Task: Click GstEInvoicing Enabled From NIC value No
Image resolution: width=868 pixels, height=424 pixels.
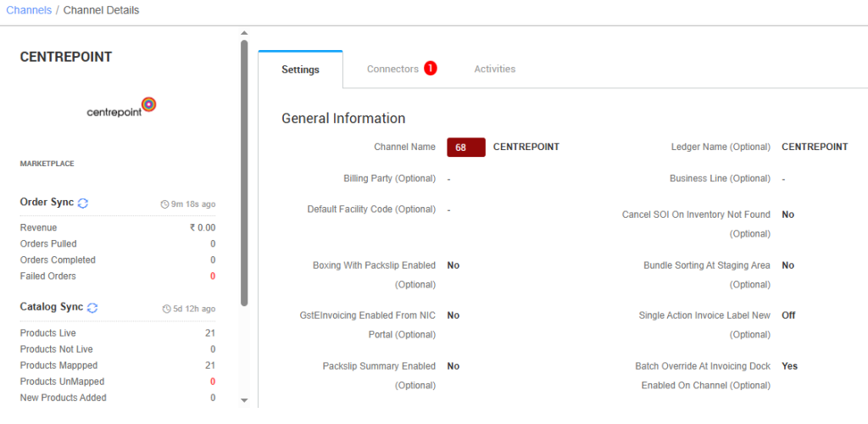Action: 453,315
